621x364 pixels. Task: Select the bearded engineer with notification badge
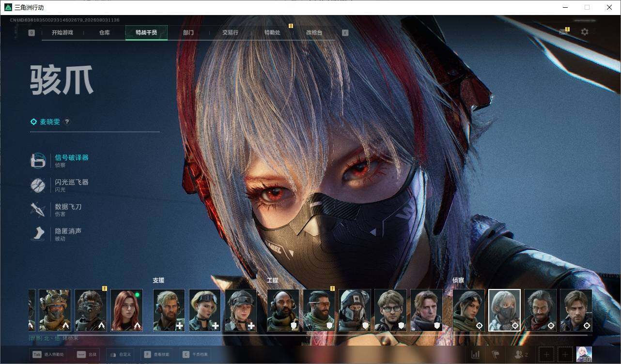pos(319,310)
